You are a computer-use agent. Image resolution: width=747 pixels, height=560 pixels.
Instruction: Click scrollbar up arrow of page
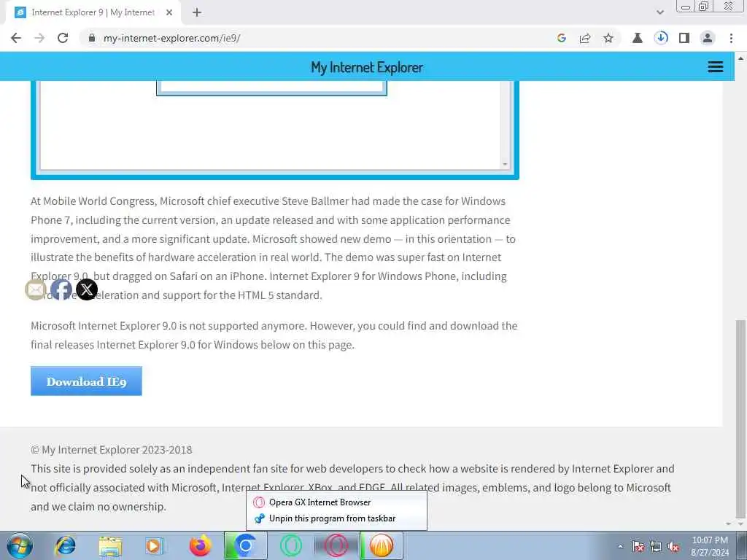pyautogui.click(x=740, y=58)
